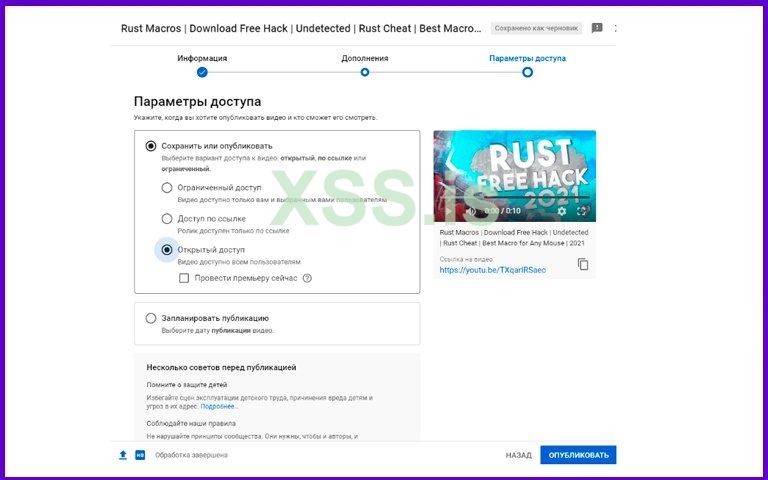
Task: Click the НАЗАД button
Action: [519, 455]
